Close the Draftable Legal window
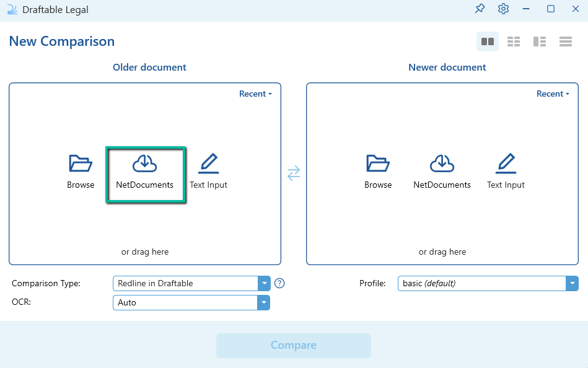Viewport: 588px width, 368px height. (576, 9)
